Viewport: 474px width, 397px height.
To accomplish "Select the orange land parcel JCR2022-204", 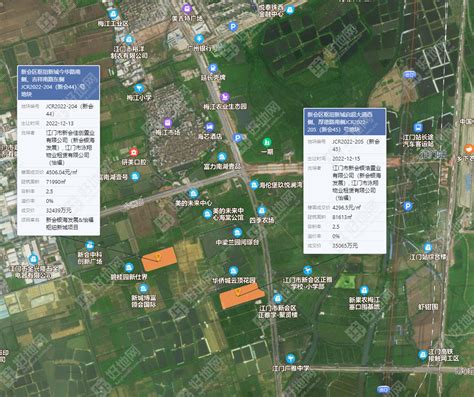I will [x=159, y=259].
